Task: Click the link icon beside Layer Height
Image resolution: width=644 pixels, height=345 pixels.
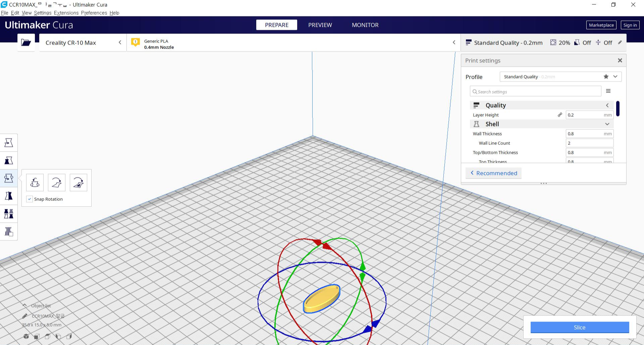Action: [x=560, y=115]
